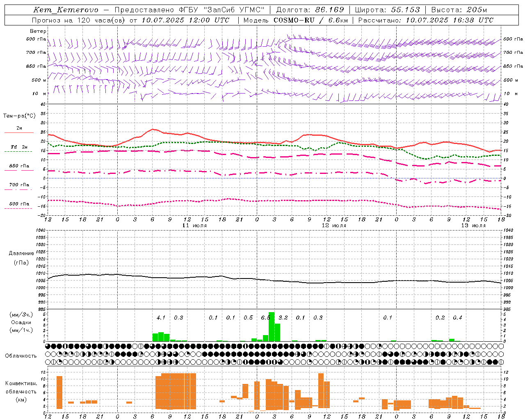Click the red line sample under 2м legend
Screen dimensions: 525x420
pyautogui.click(x=19, y=133)
